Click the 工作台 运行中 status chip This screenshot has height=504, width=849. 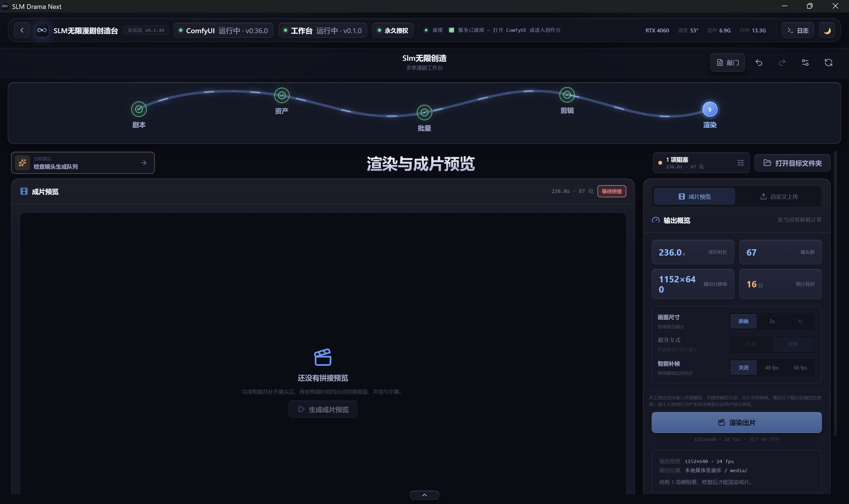(x=322, y=30)
